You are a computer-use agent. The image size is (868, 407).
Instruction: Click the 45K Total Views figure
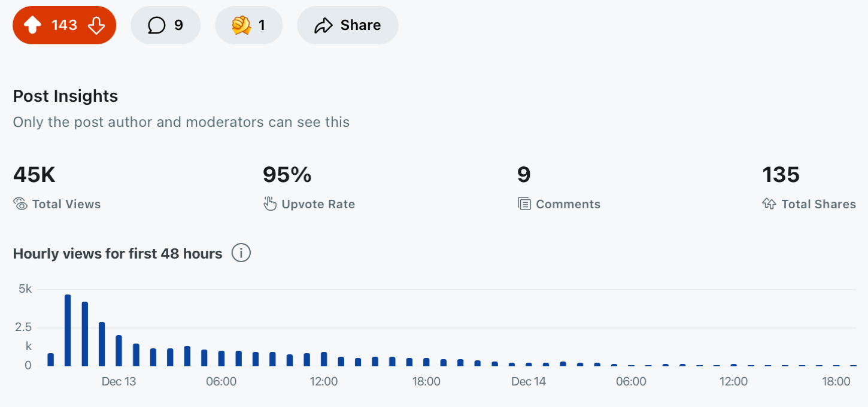click(34, 175)
